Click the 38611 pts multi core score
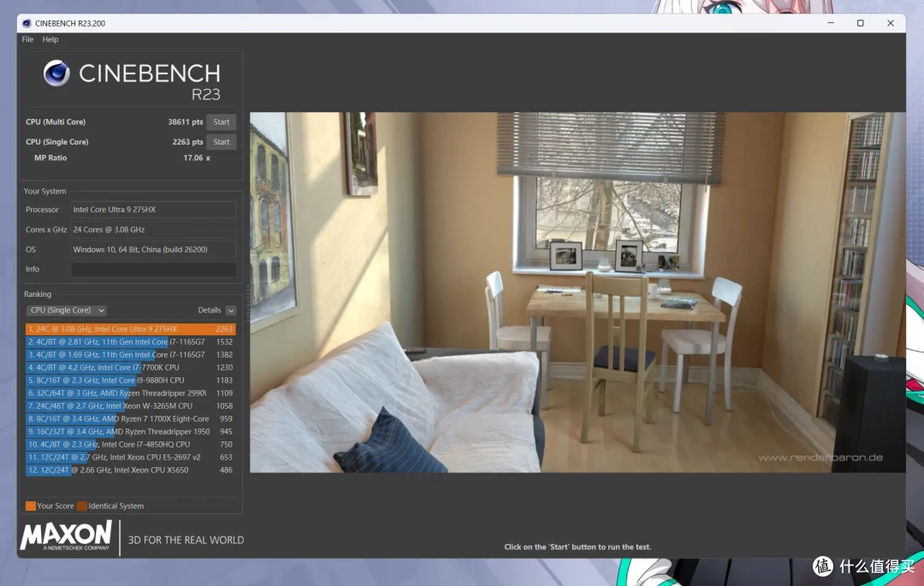This screenshot has height=586, width=924. [185, 122]
